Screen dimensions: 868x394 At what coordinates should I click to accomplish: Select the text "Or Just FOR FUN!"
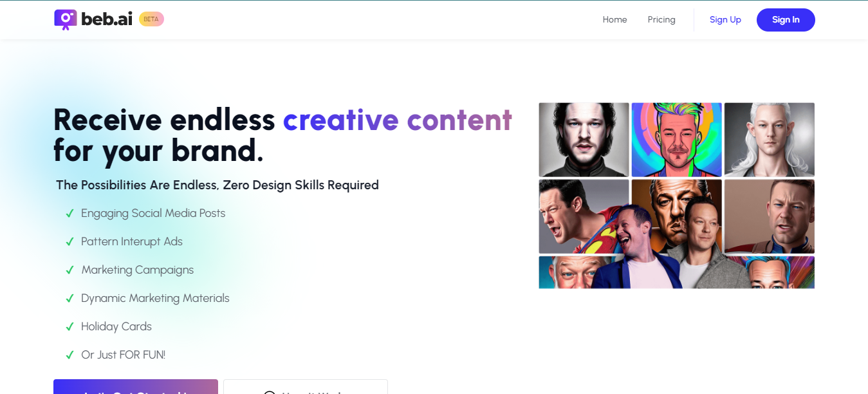[x=124, y=355]
